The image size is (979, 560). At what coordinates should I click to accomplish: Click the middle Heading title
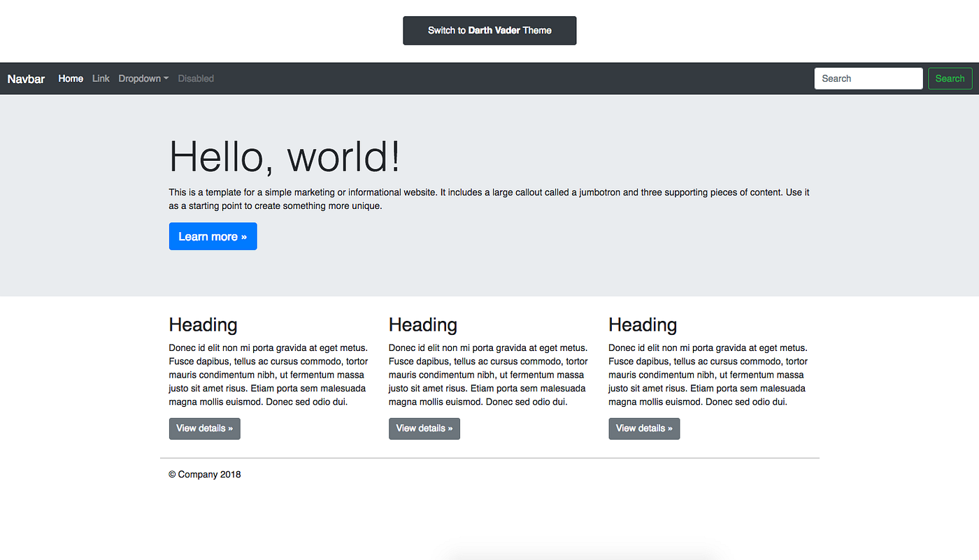point(422,324)
